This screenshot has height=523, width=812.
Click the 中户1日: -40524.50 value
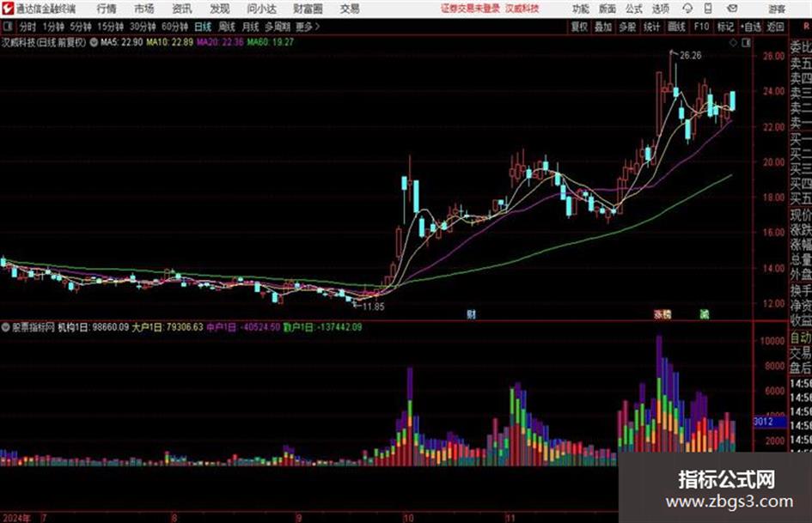point(243,327)
